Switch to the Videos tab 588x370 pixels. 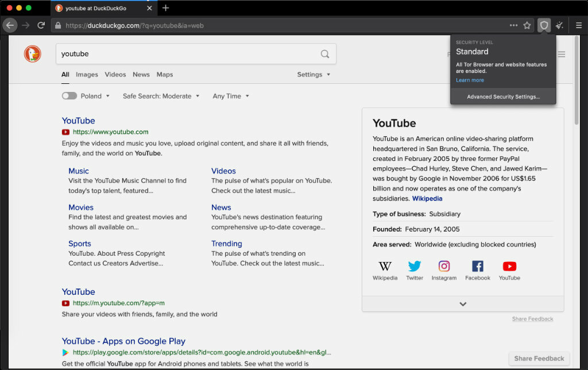coord(115,74)
